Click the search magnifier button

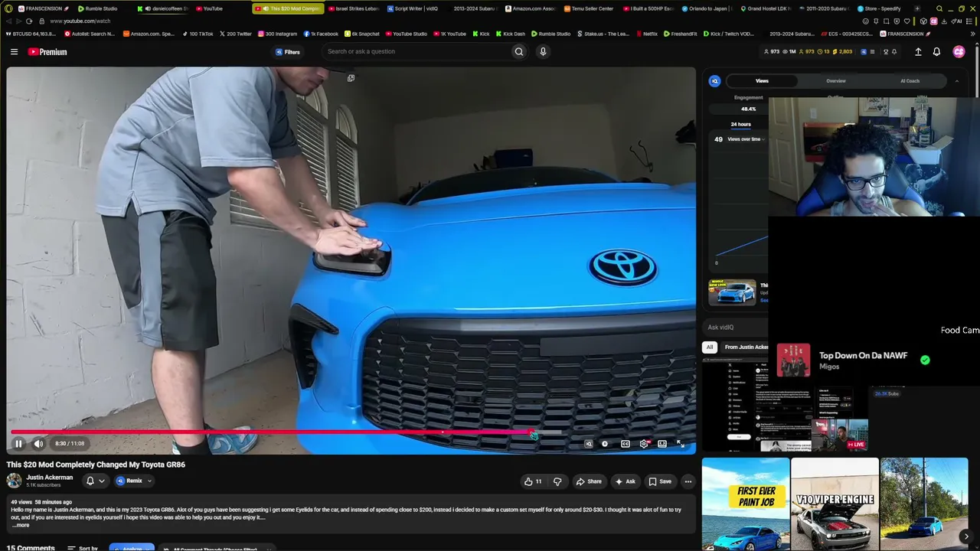point(519,51)
